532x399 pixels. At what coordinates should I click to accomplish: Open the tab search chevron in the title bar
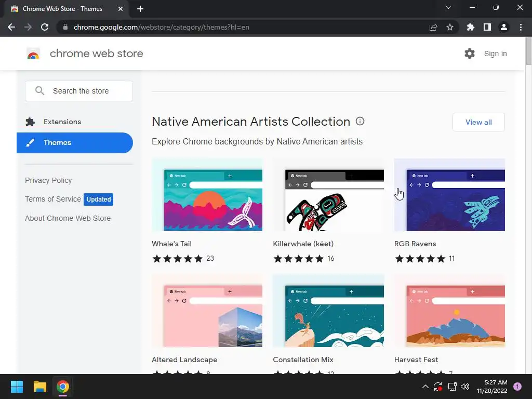[x=448, y=7]
